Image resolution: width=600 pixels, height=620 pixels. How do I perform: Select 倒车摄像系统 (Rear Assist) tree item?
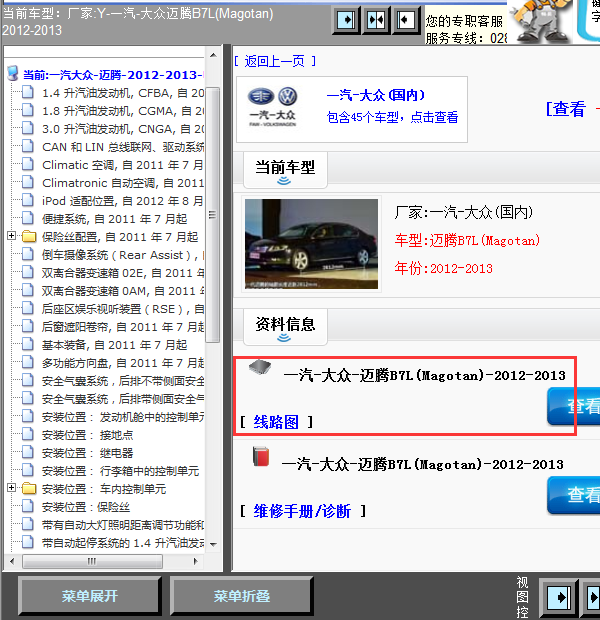pos(123,255)
